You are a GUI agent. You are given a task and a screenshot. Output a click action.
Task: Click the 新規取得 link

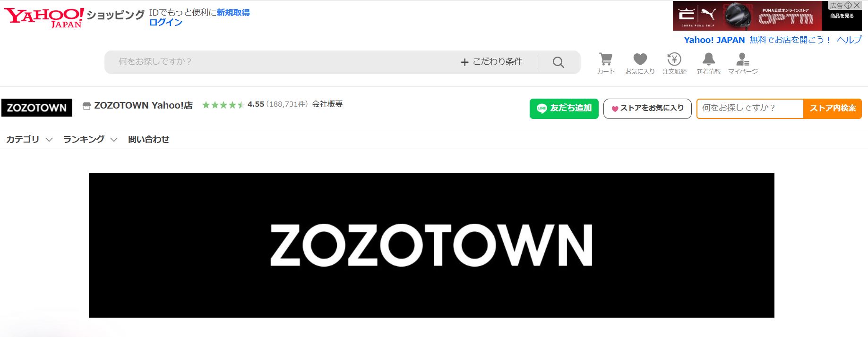pyautogui.click(x=233, y=13)
